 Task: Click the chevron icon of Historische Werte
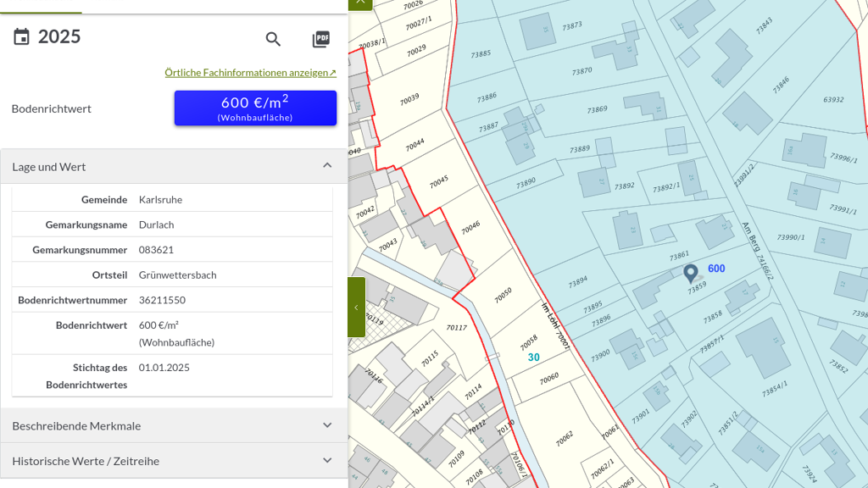pos(327,461)
